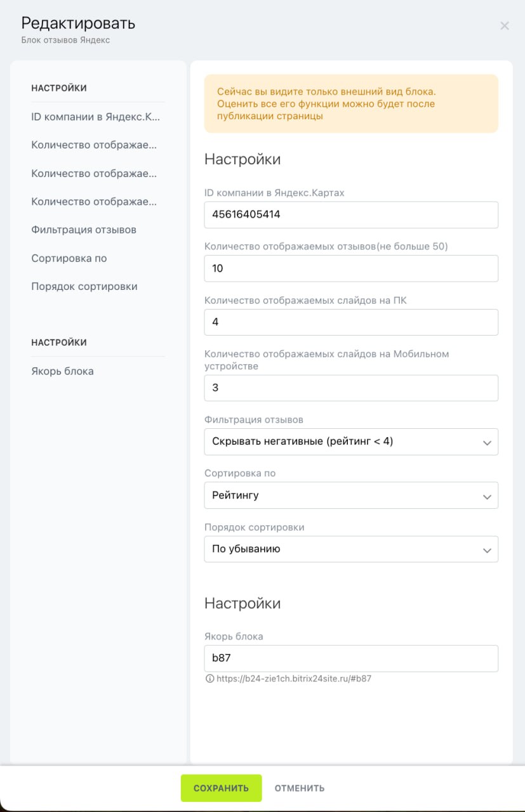Select Сортировка по in sidebar
525x812 pixels.
69,258
